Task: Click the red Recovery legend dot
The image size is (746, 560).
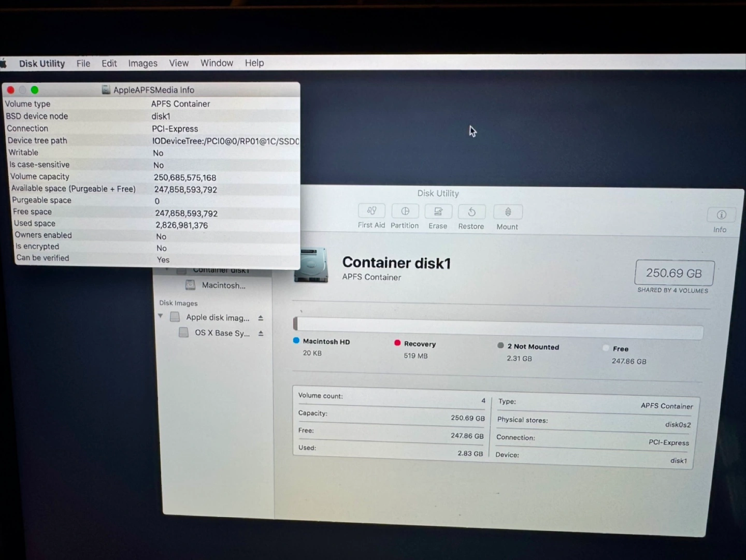Action: click(397, 343)
